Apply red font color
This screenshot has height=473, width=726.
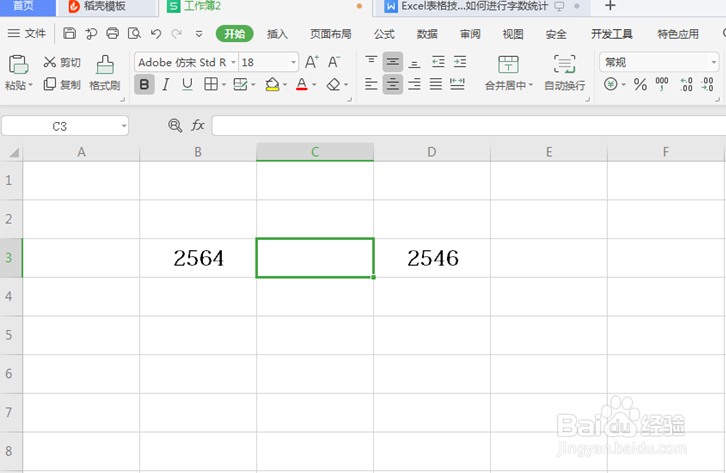tap(301, 84)
